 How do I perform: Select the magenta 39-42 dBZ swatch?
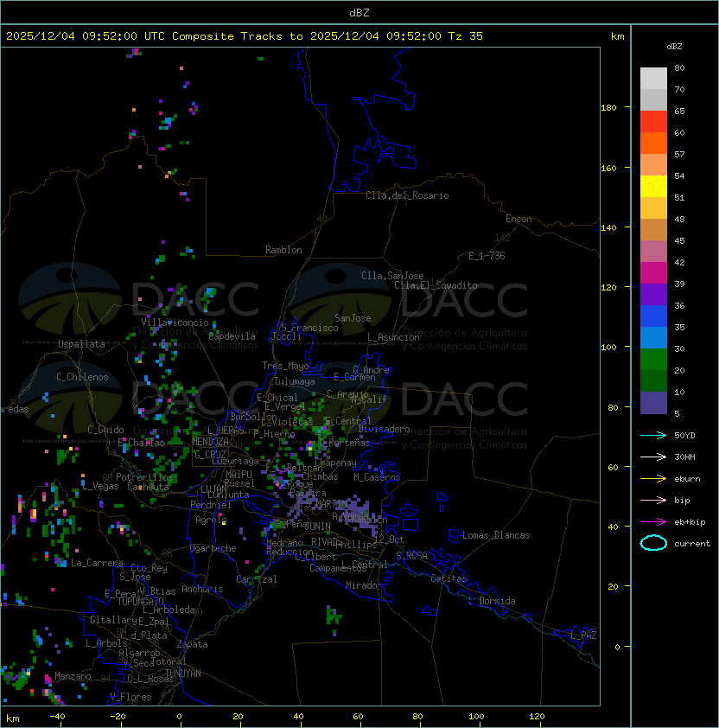pos(653,272)
